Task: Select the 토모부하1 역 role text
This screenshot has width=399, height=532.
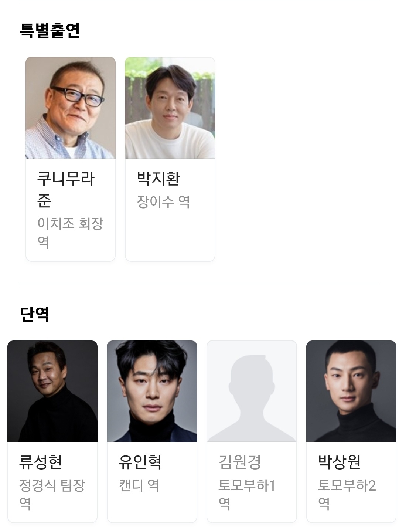Action: 247,494
